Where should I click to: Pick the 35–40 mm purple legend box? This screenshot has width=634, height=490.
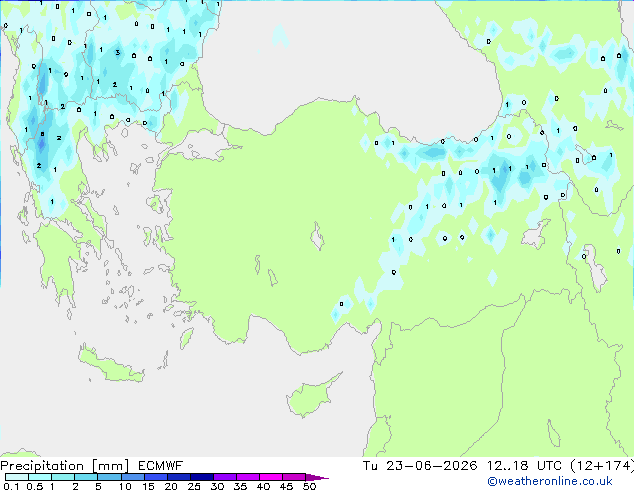(x=248, y=477)
